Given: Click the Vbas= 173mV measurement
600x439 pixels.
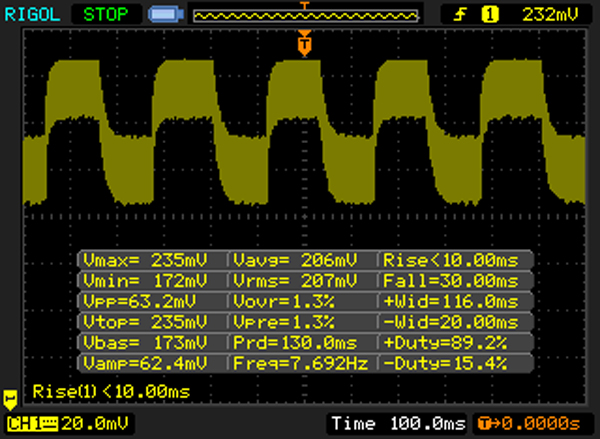Looking at the screenshot, I should coord(145,343).
